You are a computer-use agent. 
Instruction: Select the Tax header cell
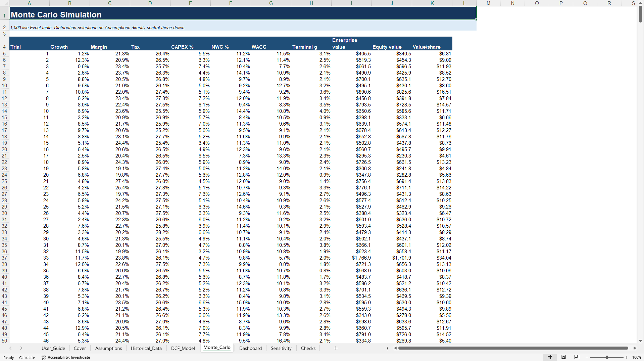[150, 44]
